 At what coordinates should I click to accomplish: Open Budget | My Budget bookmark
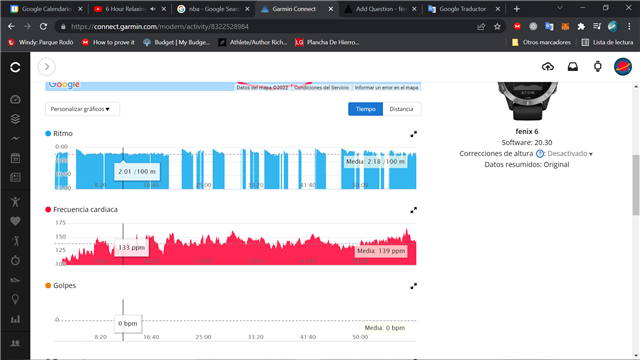[x=177, y=42]
